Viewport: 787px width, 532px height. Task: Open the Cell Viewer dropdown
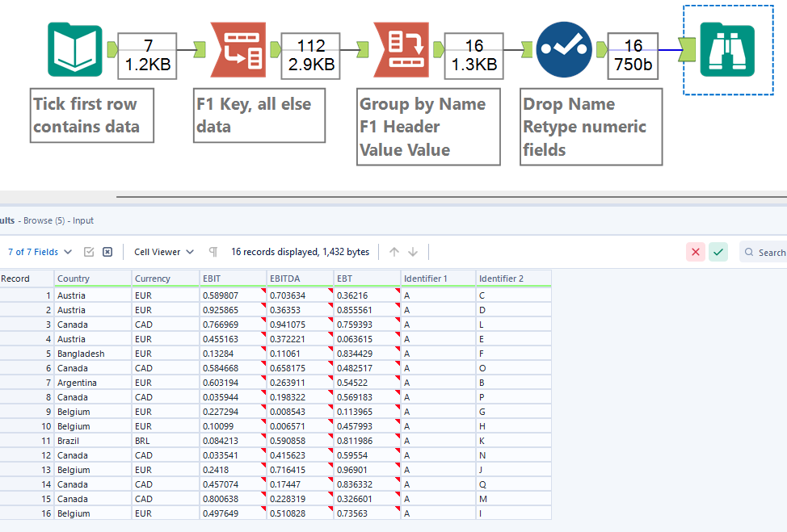162,251
